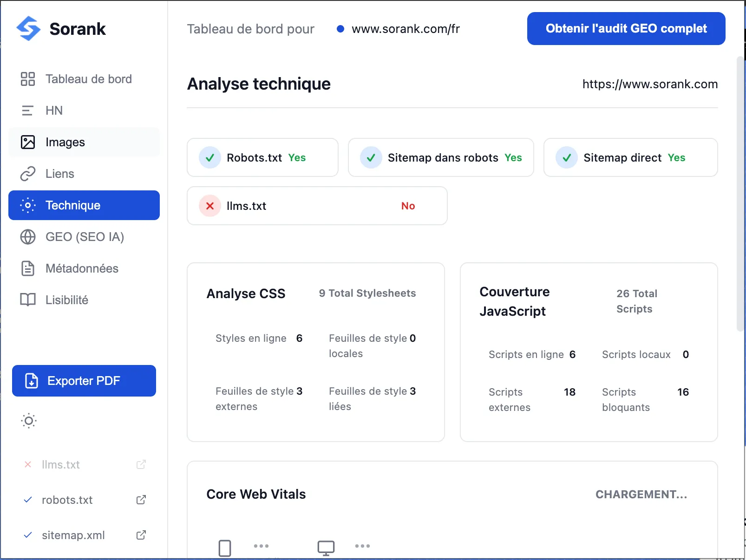Image resolution: width=746 pixels, height=560 pixels.
Task: Open the ellipsis menu next to desktop icon
Action: pos(362,547)
